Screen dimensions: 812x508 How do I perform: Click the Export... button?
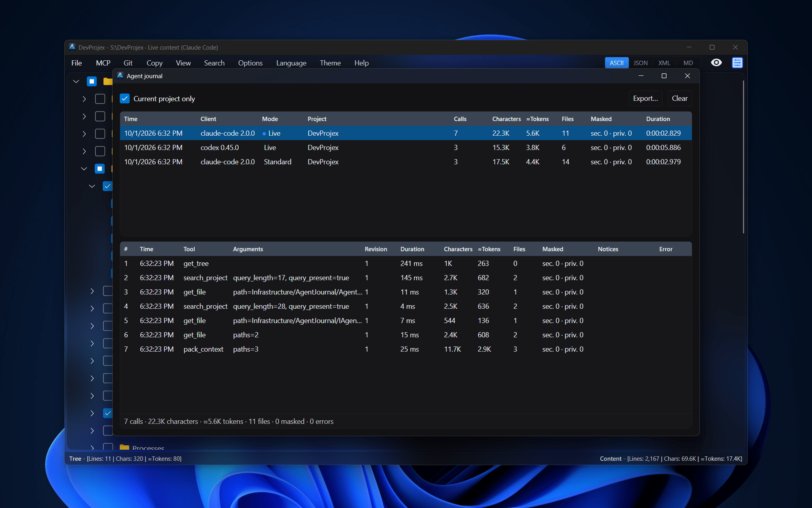[x=645, y=98]
